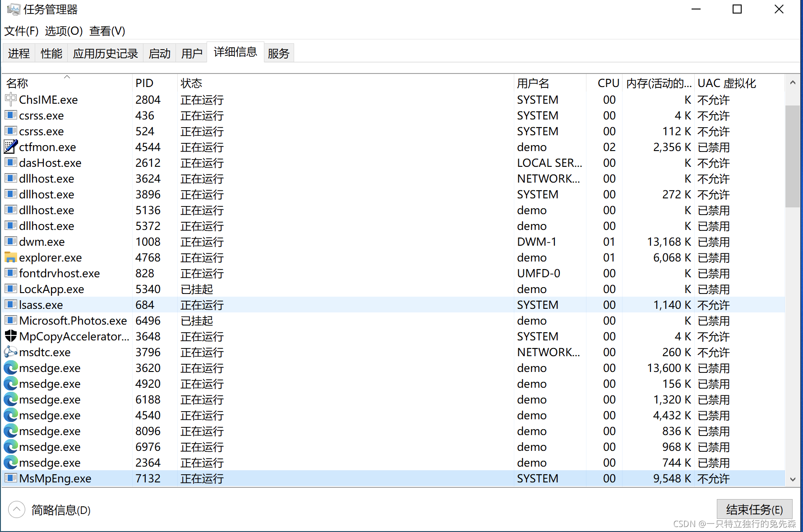Sort by the 内存(活动的 column header
Viewport: 803px width, 532px height.
[659, 83]
